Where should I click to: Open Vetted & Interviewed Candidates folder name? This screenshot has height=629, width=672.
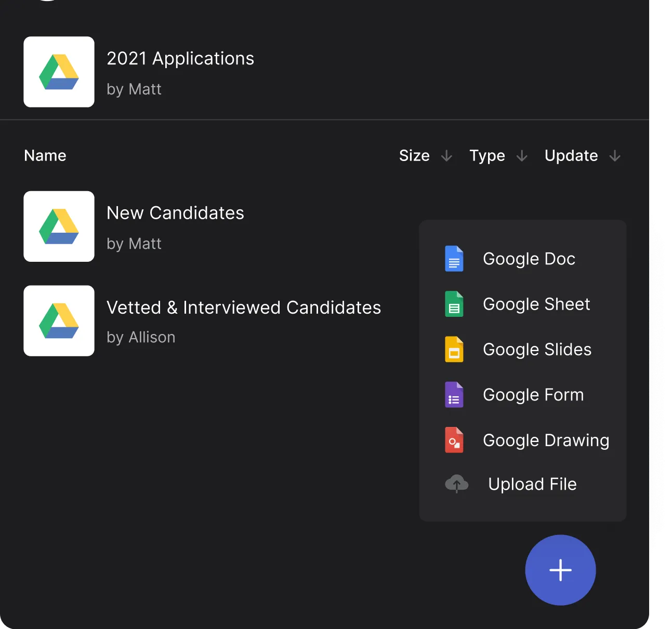(x=244, y=307)
